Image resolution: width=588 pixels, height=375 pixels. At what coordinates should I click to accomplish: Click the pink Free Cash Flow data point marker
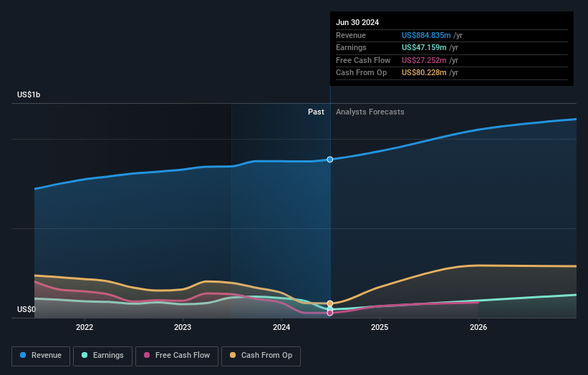click(x=330, y=313)
